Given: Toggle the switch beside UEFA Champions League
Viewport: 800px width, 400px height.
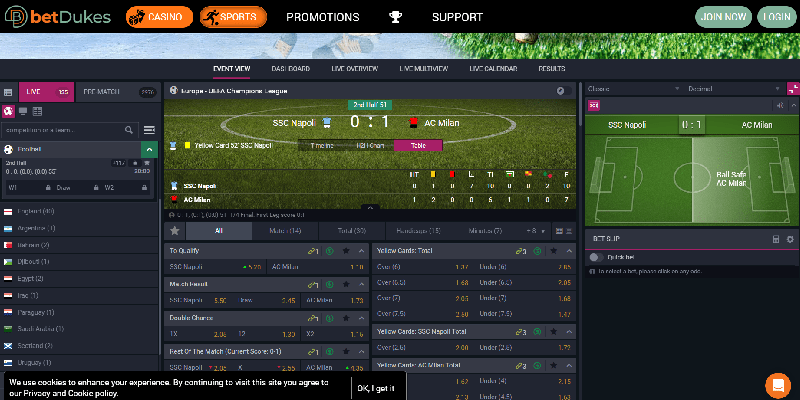Looking at the screenshot, I should click(564, 91).
